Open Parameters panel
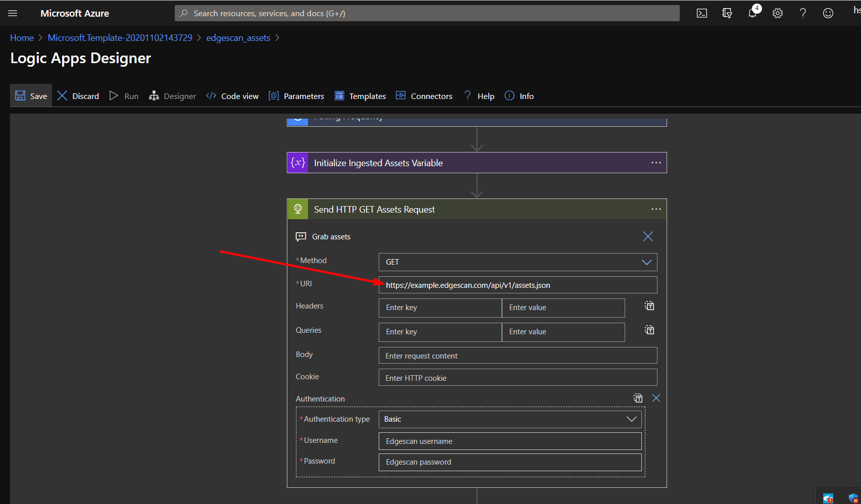Viewport: 861px width, 504px height. [x=296, y=96]
